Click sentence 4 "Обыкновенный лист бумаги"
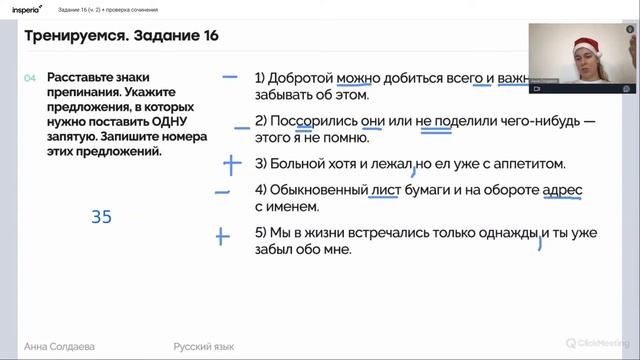The height and width of the screenshot is (360, 640). 418,198
